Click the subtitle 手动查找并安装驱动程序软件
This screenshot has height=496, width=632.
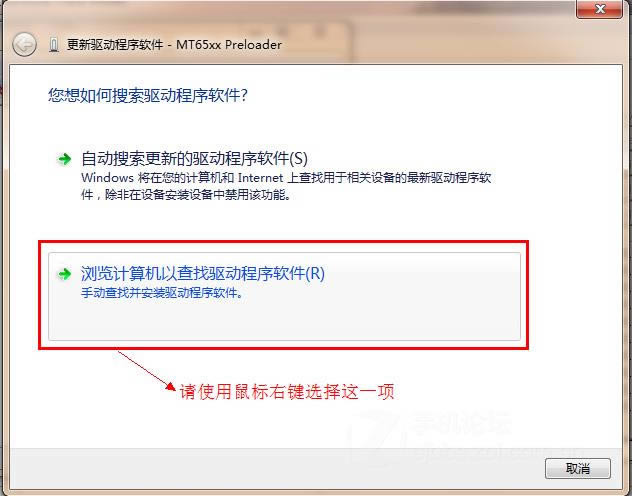162,293
